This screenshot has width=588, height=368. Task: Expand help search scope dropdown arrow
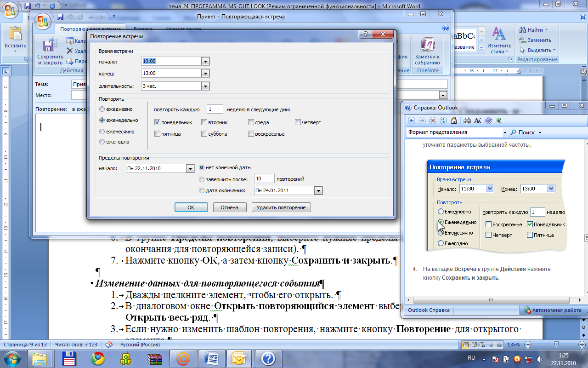click(505, 132)
